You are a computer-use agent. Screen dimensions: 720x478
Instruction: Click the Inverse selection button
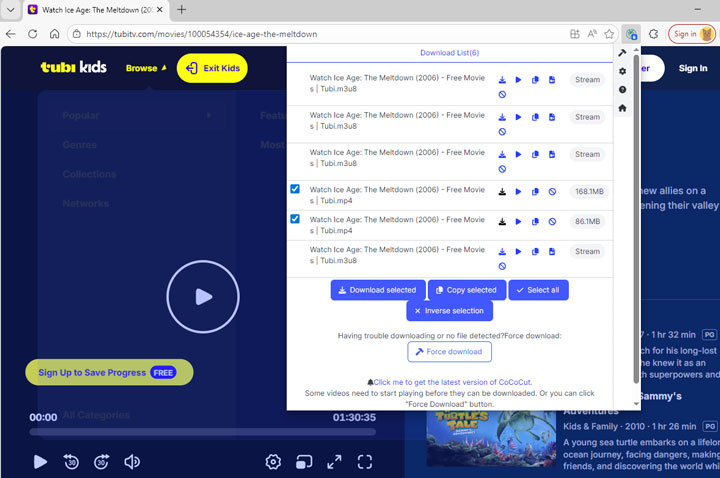[450, 311]
